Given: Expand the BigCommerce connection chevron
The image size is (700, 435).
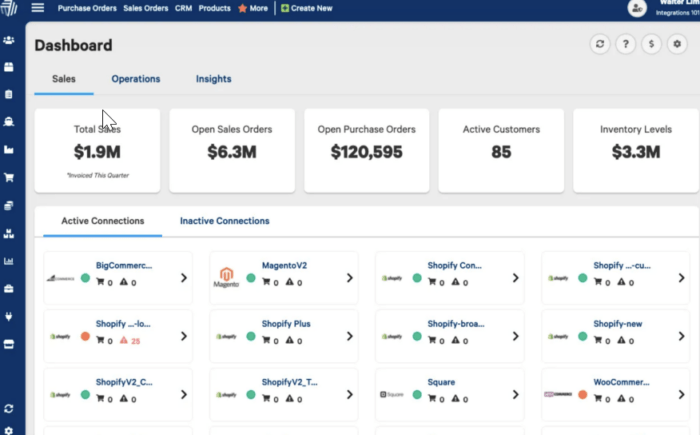Looking at the screenshot, I should 184,279.
